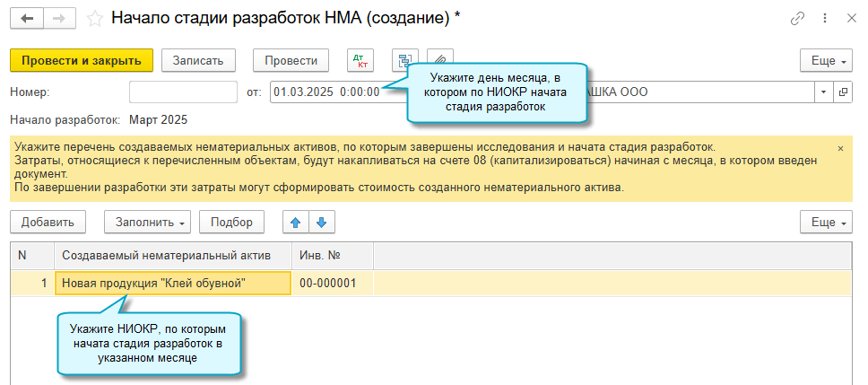
Task: Click the Записать button
Action: (x=198, y=60)
